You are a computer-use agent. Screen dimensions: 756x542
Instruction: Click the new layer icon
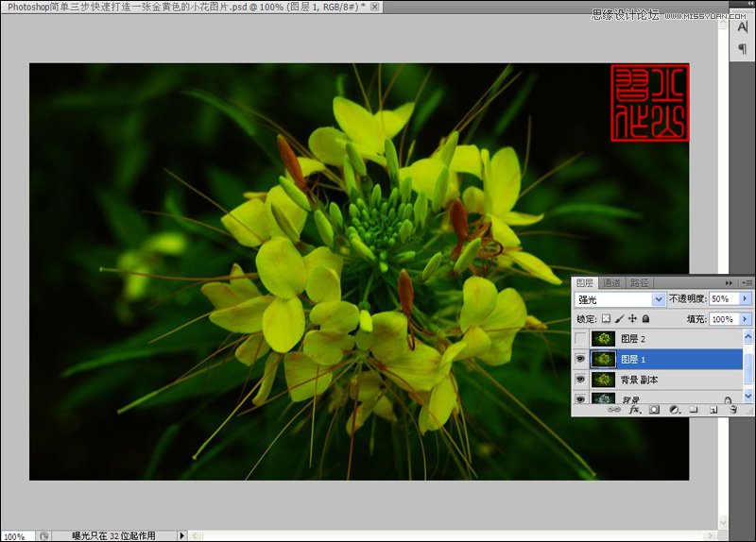point(713,410)
